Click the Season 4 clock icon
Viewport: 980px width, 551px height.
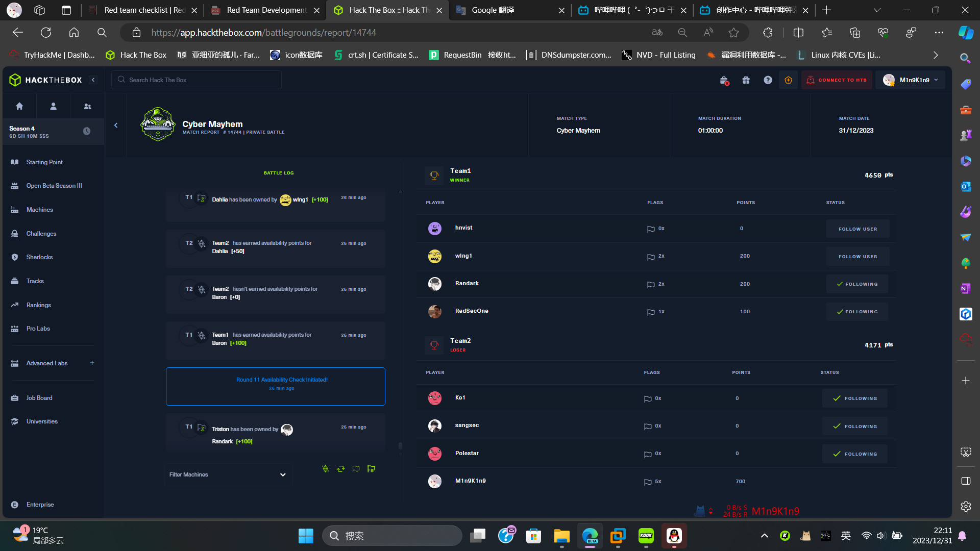point(87,132)
